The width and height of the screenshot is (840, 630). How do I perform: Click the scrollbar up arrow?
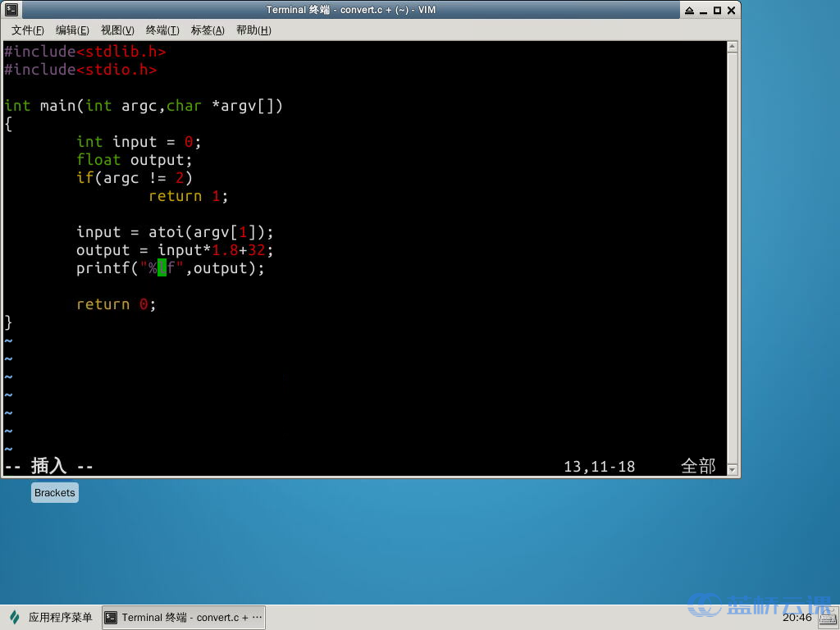(733, 47)
